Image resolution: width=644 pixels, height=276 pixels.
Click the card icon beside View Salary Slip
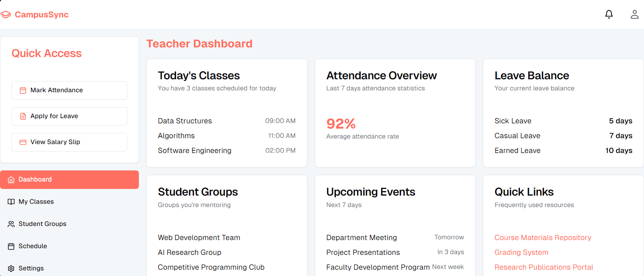click(x=23, y=142)
